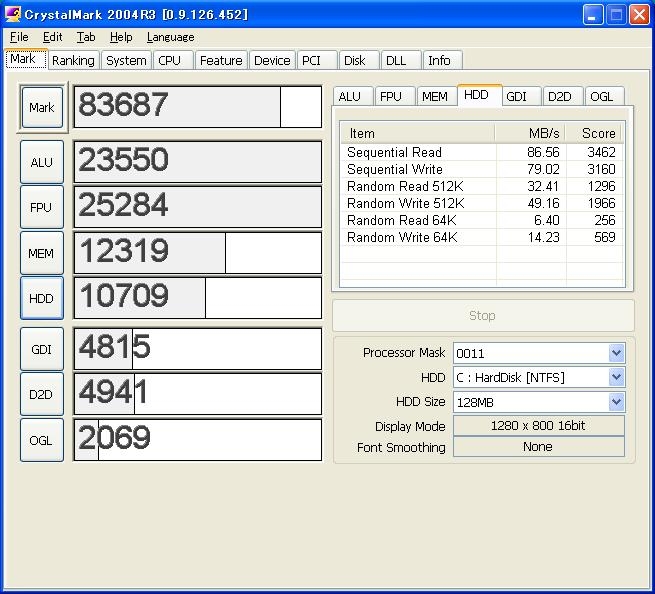655x594 pixels.
Task: Open the HDD drive selection dropdown
Action: tap(616, 377)
